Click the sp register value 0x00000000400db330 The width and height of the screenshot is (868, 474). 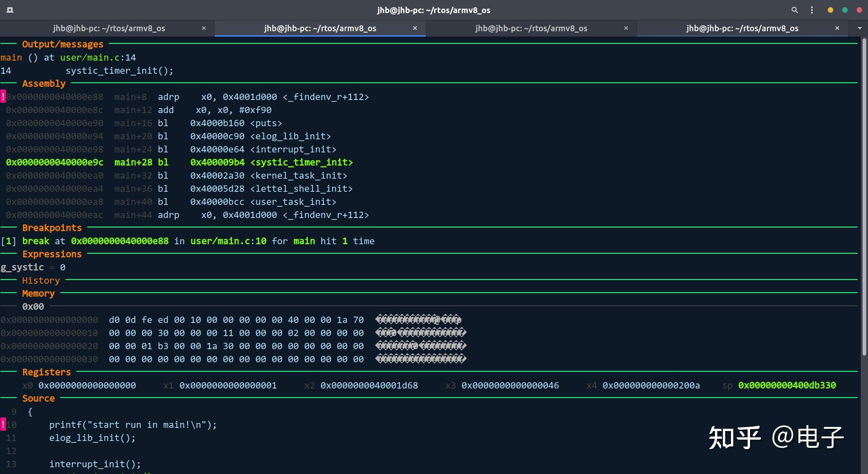(x=787, y=385)
